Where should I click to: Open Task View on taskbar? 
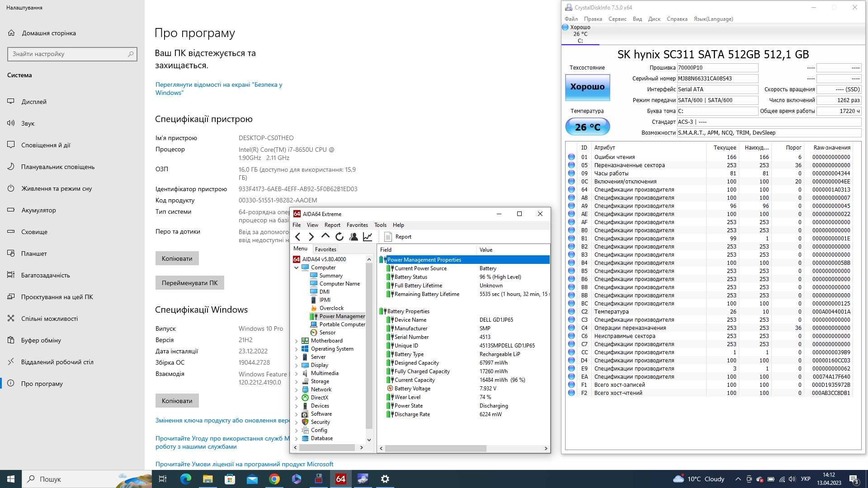[163, 479]
